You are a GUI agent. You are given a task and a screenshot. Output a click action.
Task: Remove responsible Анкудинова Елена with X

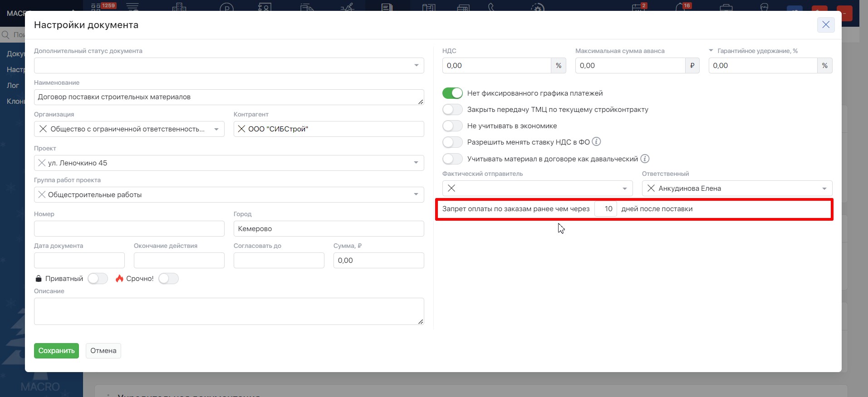tap(651, 189)
